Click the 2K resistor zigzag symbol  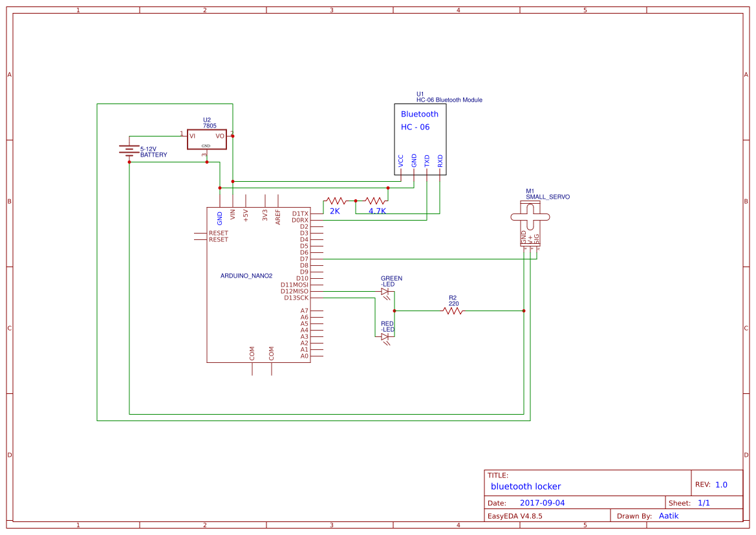point(336,201)
